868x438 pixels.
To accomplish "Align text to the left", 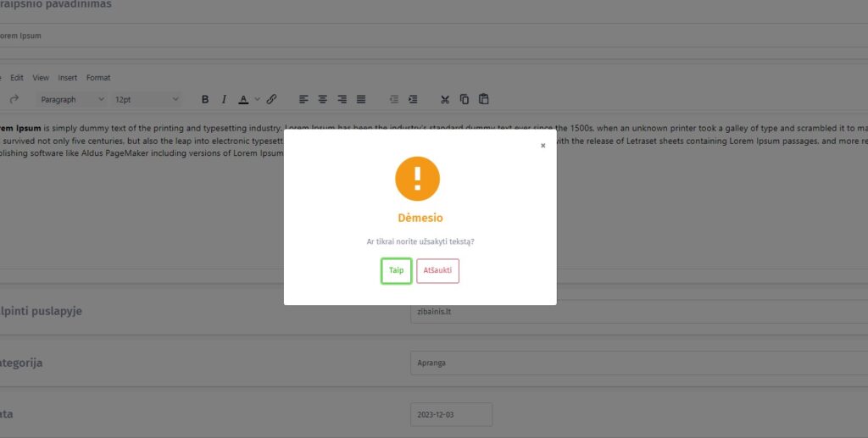I will pos(303,99).
